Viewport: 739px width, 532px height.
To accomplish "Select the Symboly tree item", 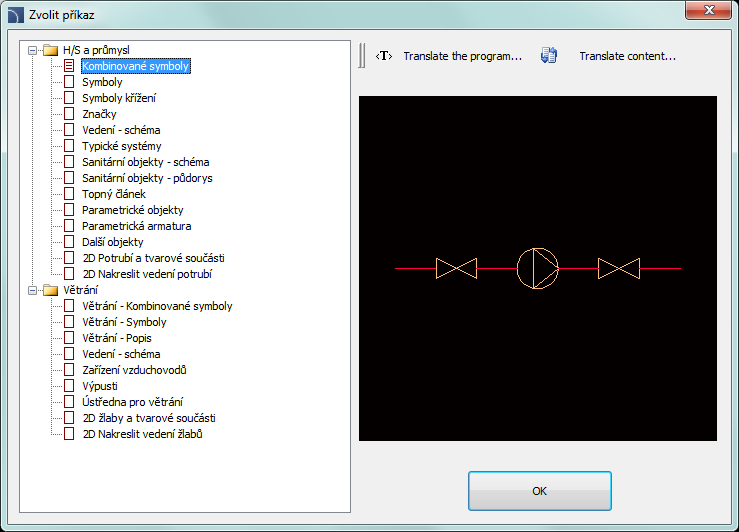I will click(102, 82).
